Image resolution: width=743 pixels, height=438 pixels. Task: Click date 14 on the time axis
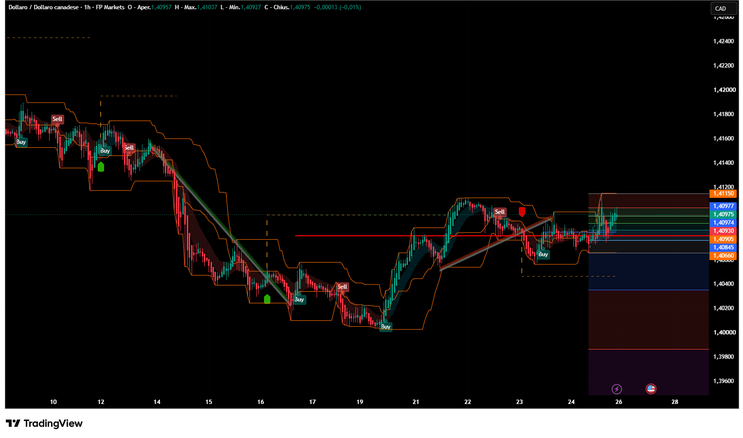157,402
